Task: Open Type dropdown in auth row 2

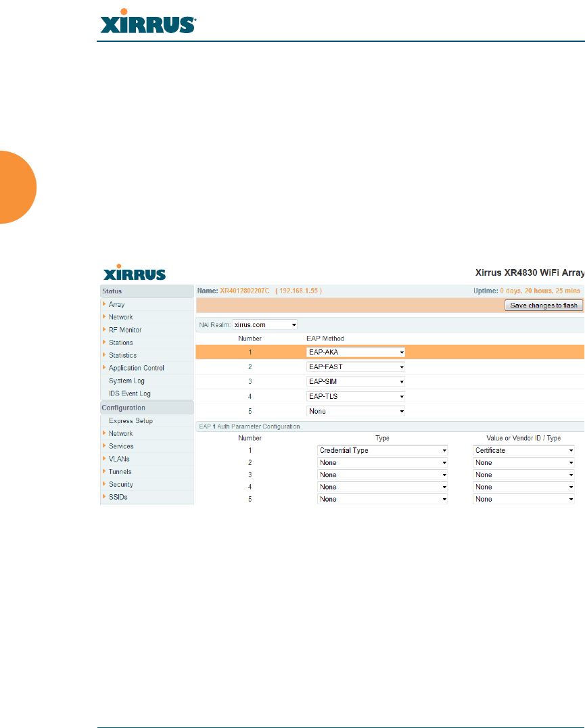Action: [382, 462]
